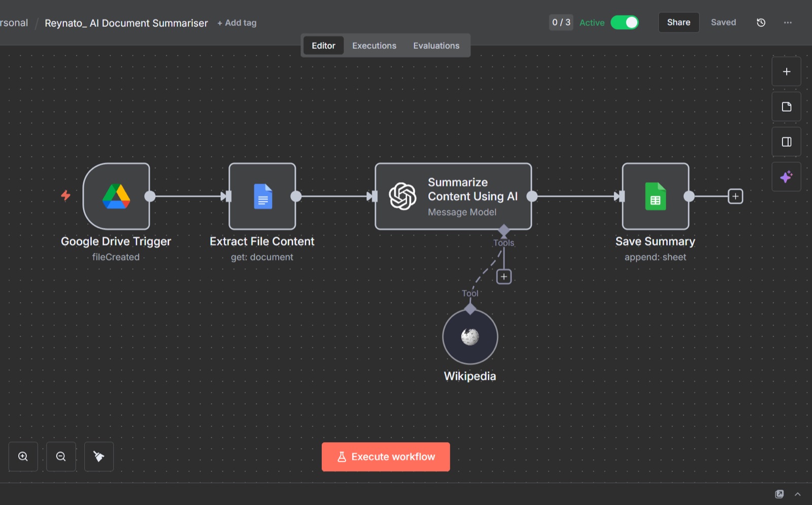Click the red trigger lightning bolt icon
The height and width of the screenshot is (505, 812).
[66, 195]
